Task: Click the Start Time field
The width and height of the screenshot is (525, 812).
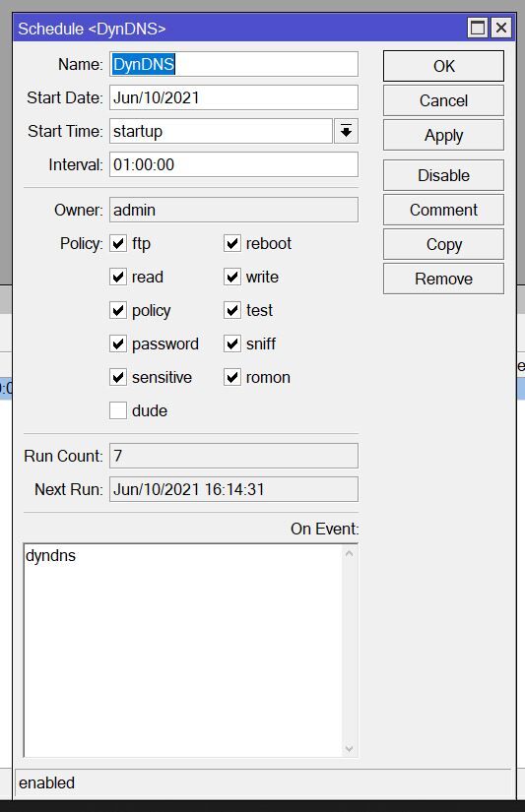Action: (221, 131)
